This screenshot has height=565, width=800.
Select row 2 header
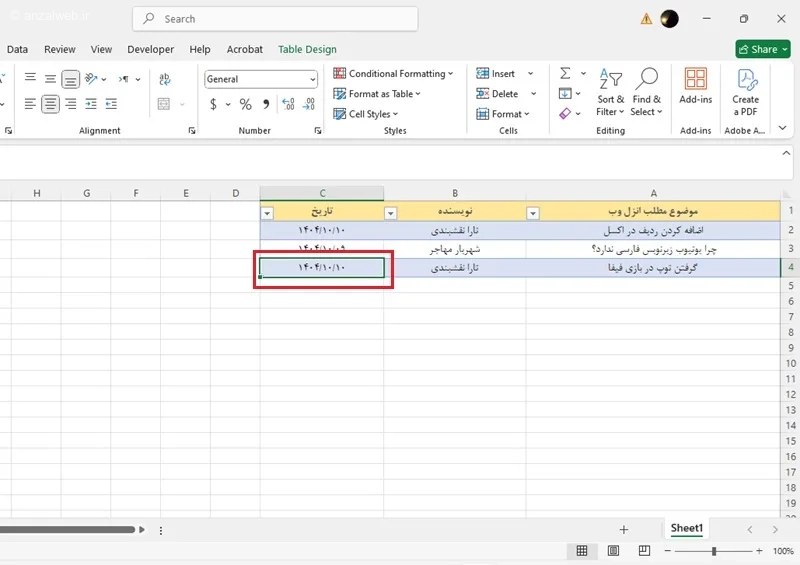[x=790, y=230]
